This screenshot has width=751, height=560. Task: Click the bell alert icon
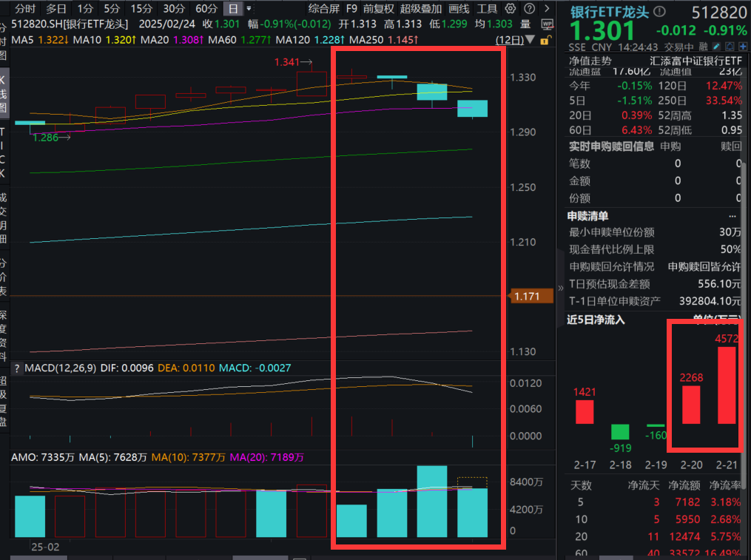coord(730,47)
